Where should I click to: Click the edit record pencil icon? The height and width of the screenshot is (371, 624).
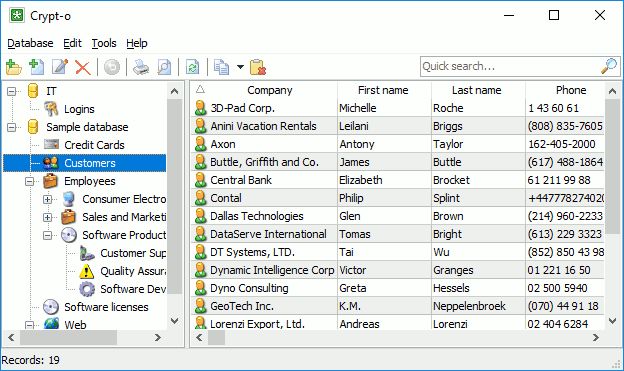click(x=60, y=67)
